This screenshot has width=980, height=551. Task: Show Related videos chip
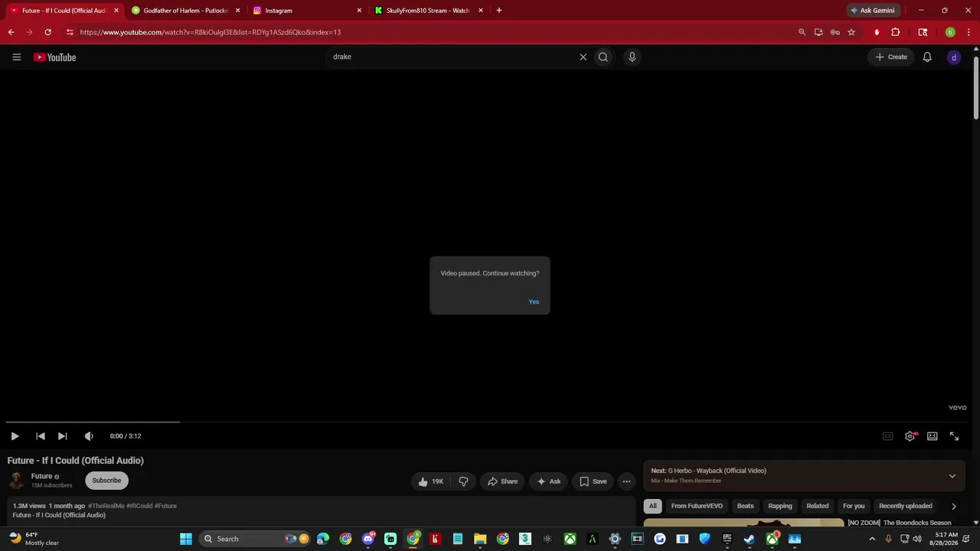pos(818,506)
